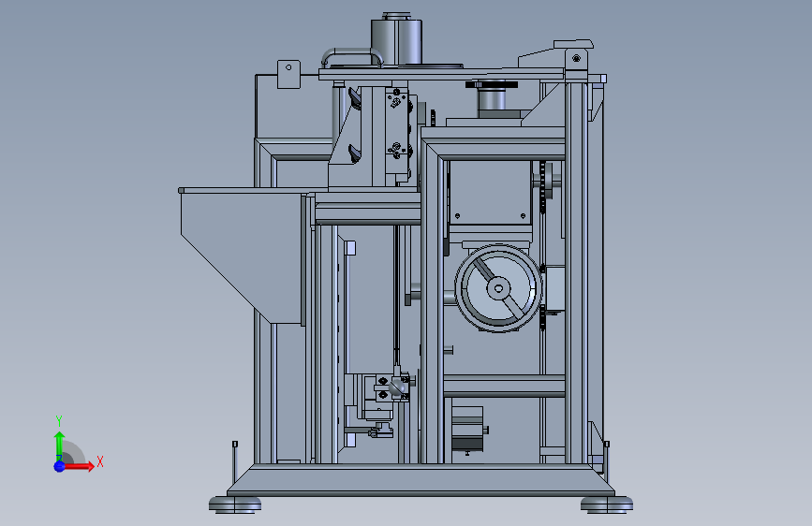
Task: Select the round handwheel on the machine model
Action: tap(498, 288)
